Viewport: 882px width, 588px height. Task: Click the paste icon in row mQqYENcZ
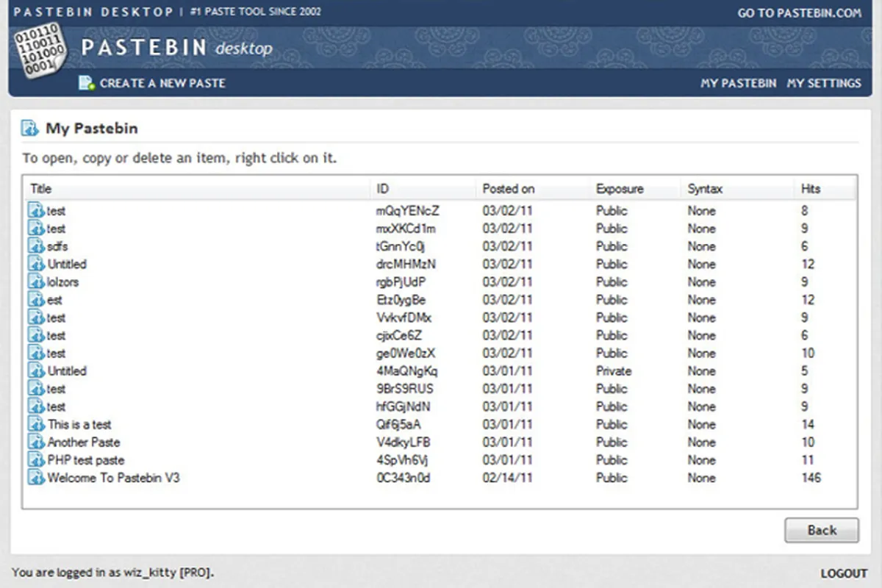(37, 211)
